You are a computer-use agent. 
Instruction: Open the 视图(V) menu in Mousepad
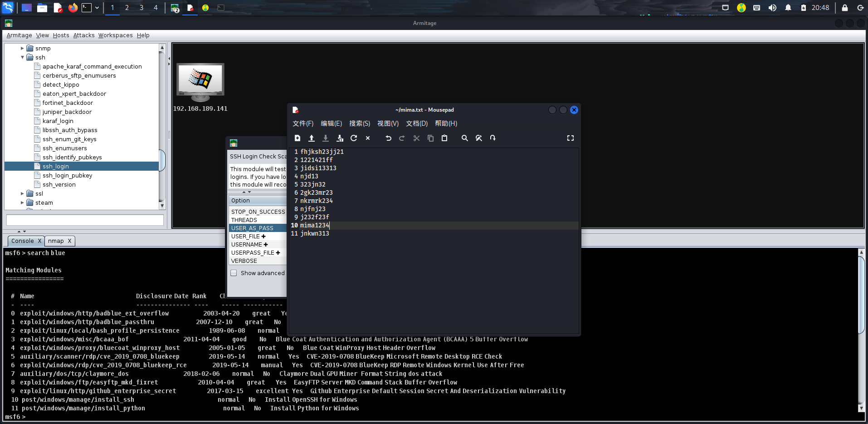(388, 123)
